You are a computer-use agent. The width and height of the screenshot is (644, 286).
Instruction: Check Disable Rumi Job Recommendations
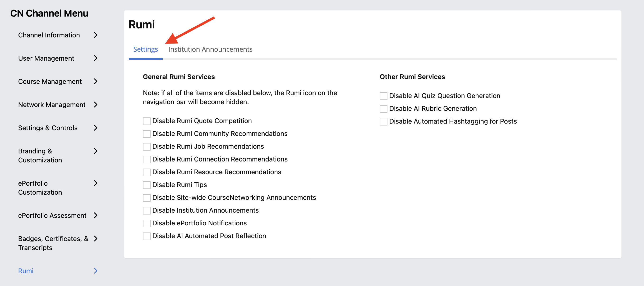click(147, 147)
